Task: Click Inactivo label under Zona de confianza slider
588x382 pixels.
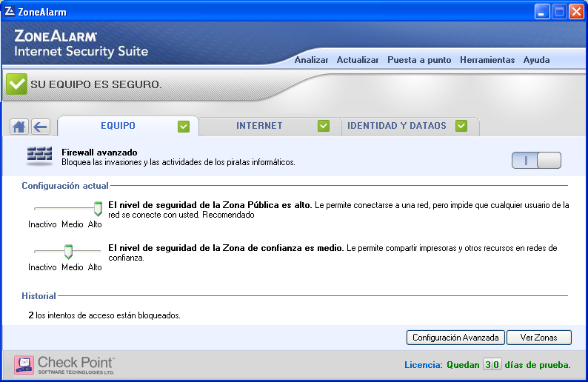Action: [x=42, y=267]
